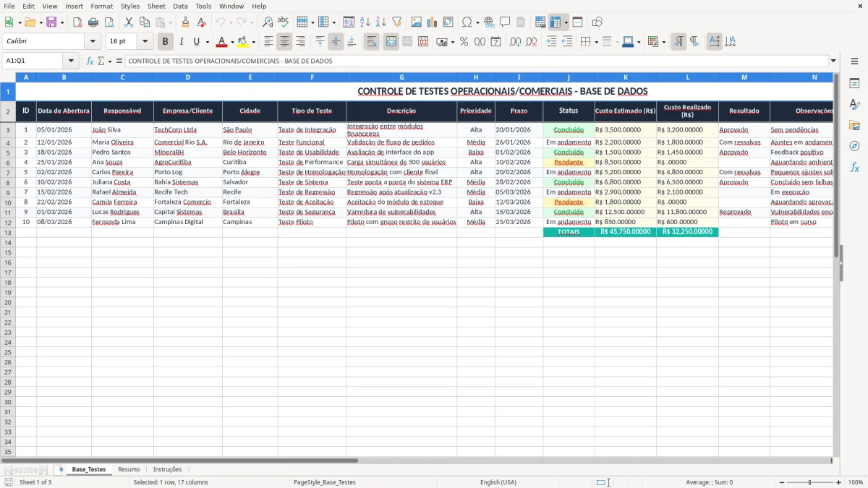This screenshot has width=868, height=488.
Task: Click the Spelling check icon
Action: [x=283, y=22]
